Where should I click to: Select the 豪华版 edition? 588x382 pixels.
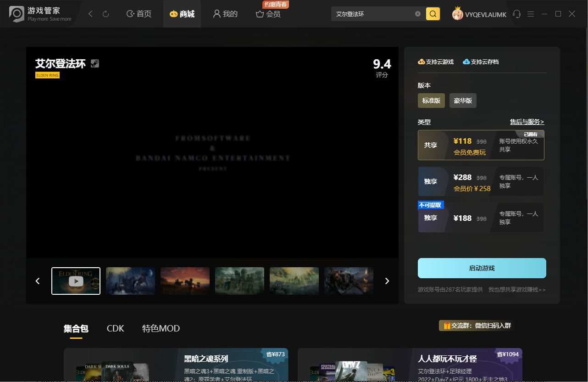click(x=463, y=101)
